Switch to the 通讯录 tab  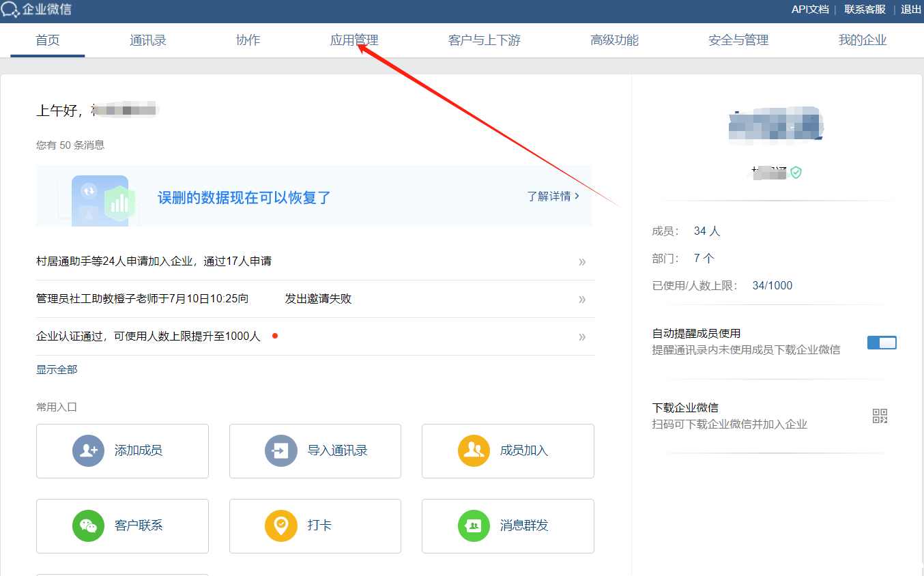[148, 40]
